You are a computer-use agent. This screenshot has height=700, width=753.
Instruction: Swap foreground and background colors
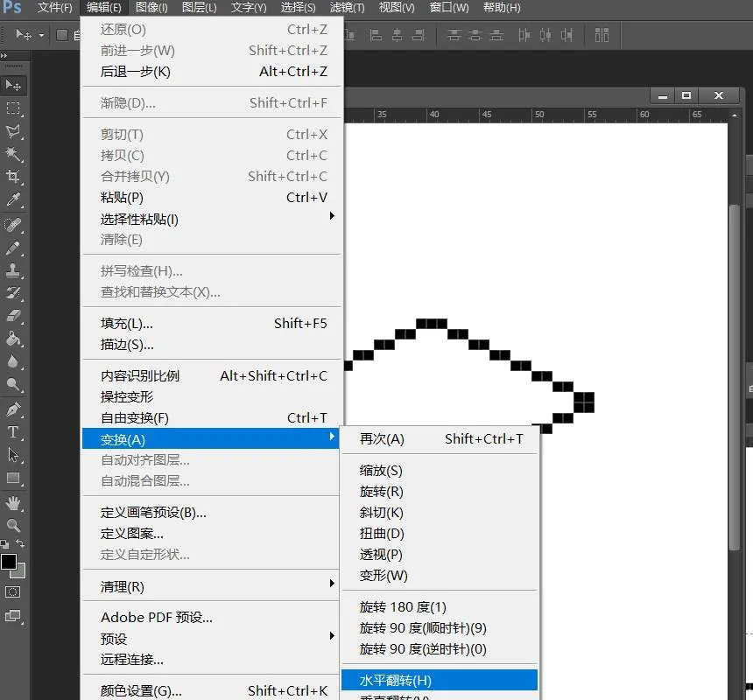tap(20, 543)
